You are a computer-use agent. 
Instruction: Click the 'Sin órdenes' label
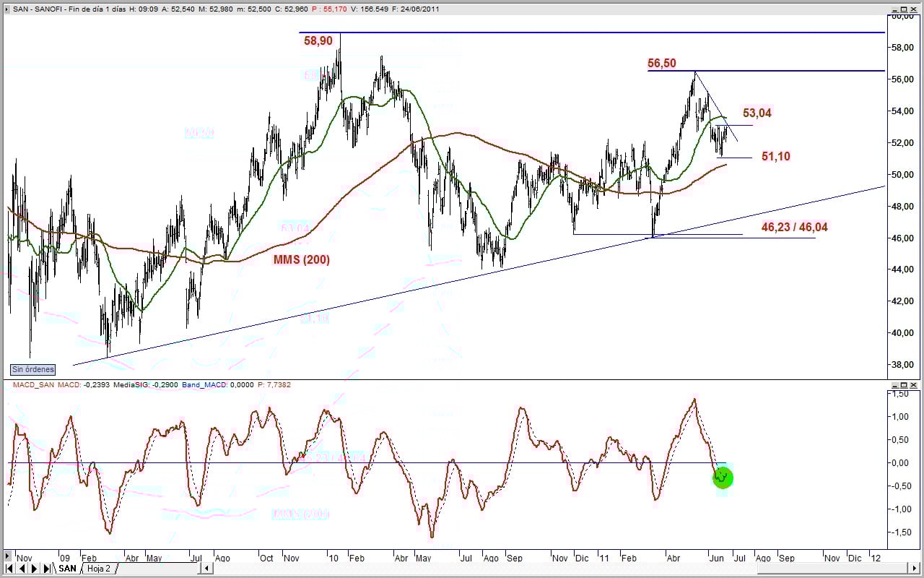pos(32,369)
